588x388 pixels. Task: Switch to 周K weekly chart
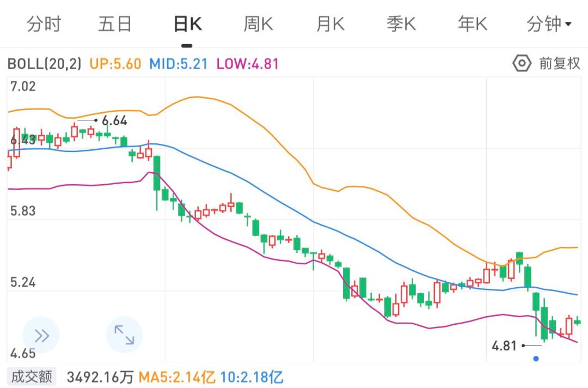point(258,25)
